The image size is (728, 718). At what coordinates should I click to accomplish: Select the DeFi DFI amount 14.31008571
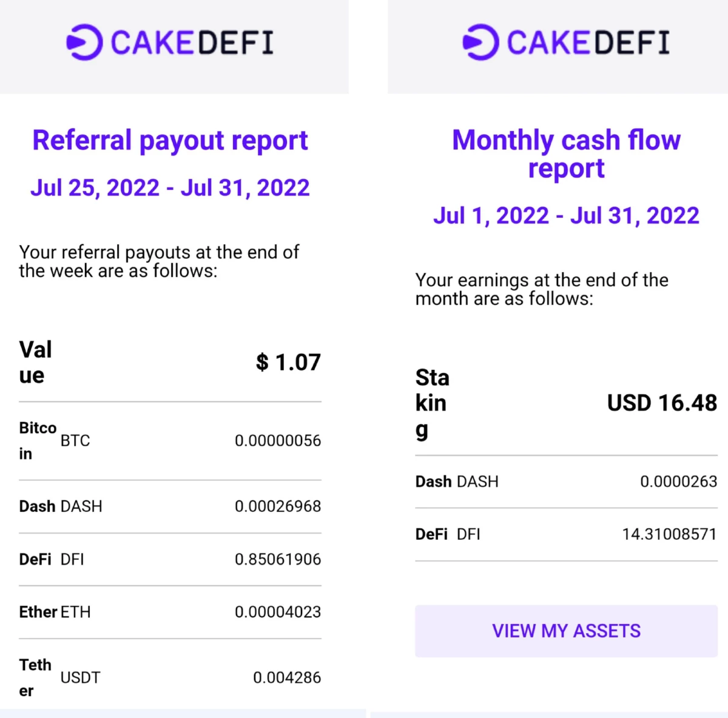[x=669, y=534]
